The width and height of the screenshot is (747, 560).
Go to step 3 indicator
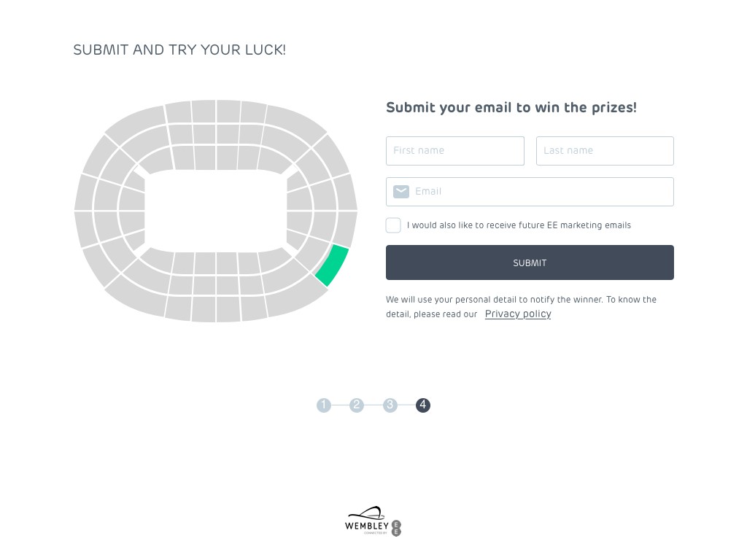tap(390, 405)
